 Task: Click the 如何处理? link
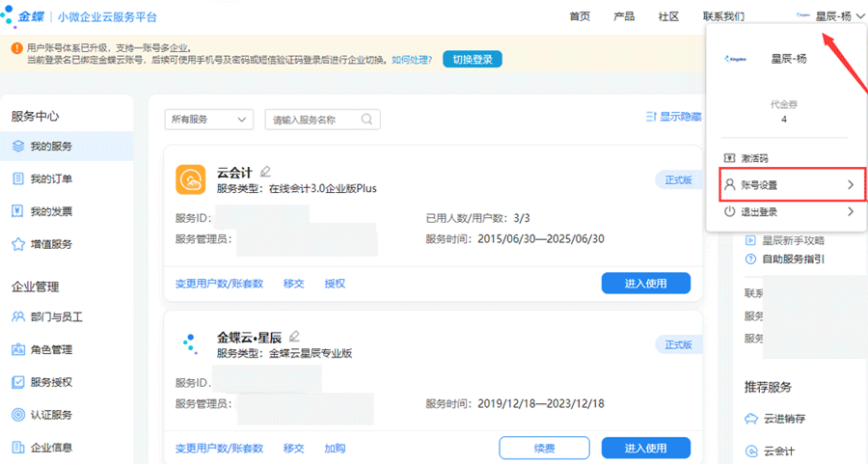pos(412,59)
